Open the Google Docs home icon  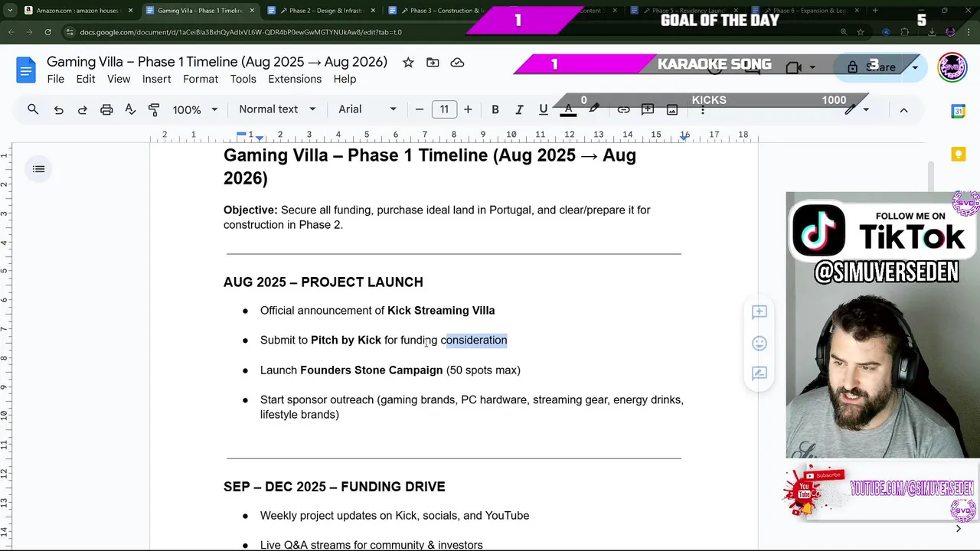click(26, 70)
